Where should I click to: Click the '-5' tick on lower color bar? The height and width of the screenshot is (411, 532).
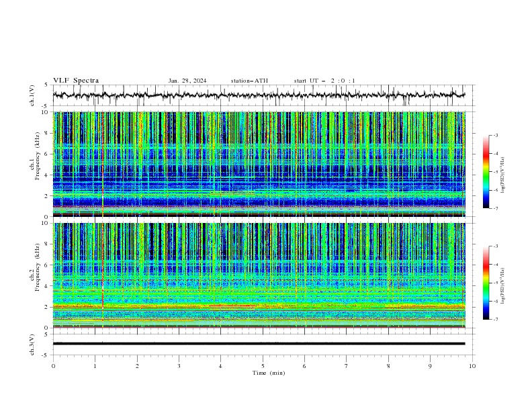coord(496,283)
